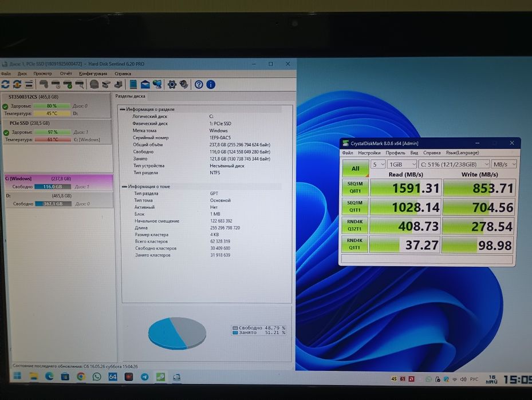Click the disk with green checkmark icon
Viewport: 532px width, 400px height.
point(68,85)
